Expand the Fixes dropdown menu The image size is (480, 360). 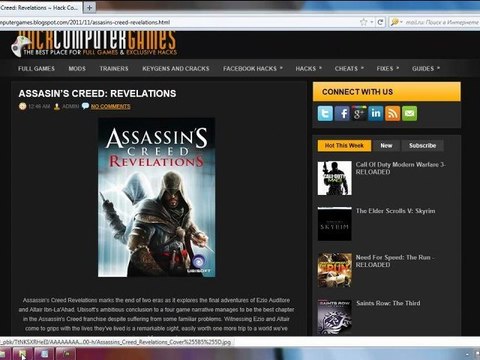click(387, 68)
